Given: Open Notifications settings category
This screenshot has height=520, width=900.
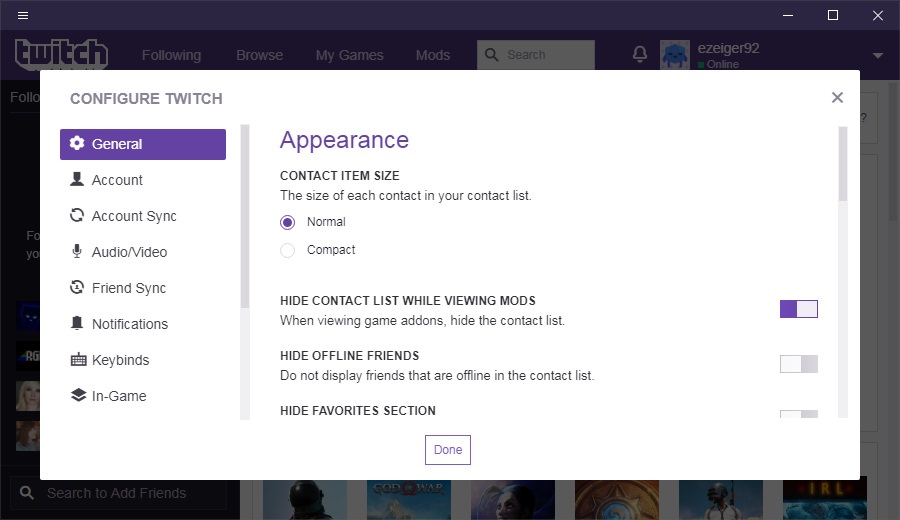Looking at the screenshot, I should (143, 324).
